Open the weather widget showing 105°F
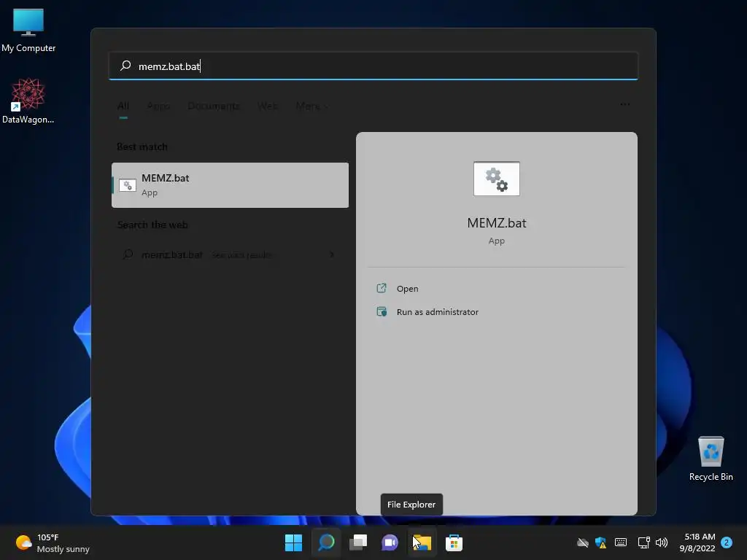 tap(52, 542)
